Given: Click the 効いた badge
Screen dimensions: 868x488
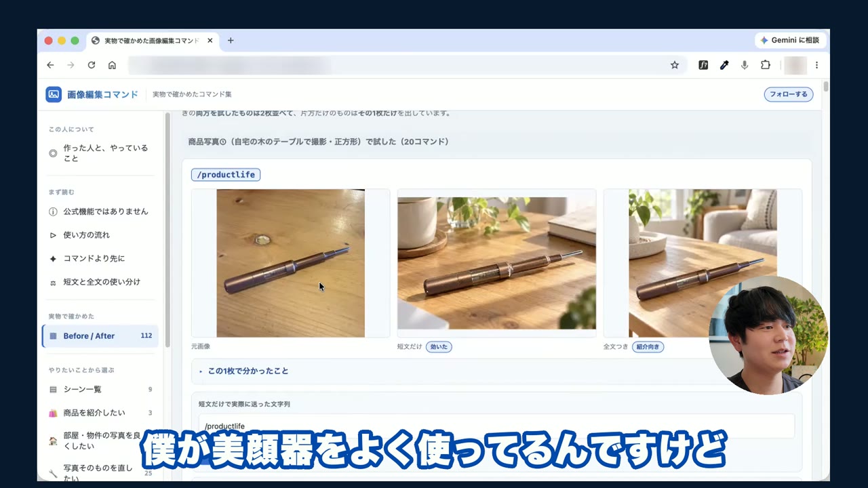Looking at the screenshot, I should 439,346.
